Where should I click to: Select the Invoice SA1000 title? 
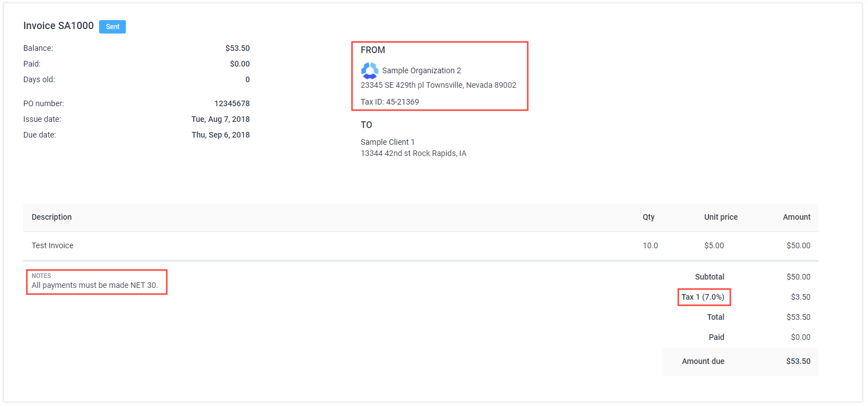(58, 26)
